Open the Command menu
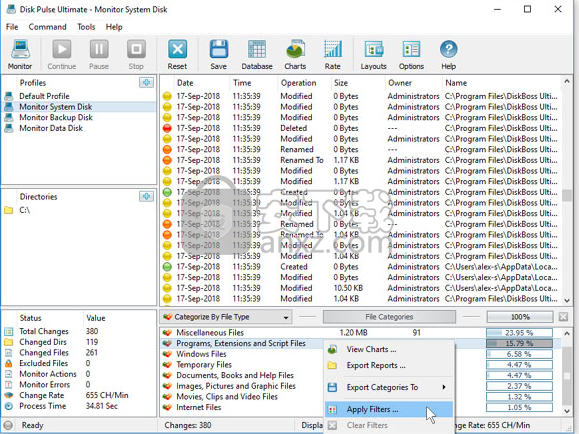The height and width of the screenshot is (434, 579). click(x=48, y=27)
